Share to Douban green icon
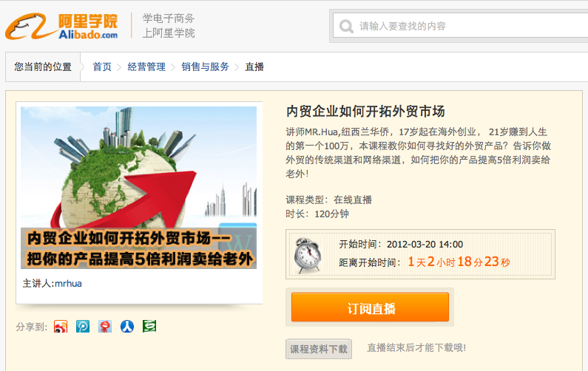Screen dimensions: 588x371 click(x=149, y=327)
